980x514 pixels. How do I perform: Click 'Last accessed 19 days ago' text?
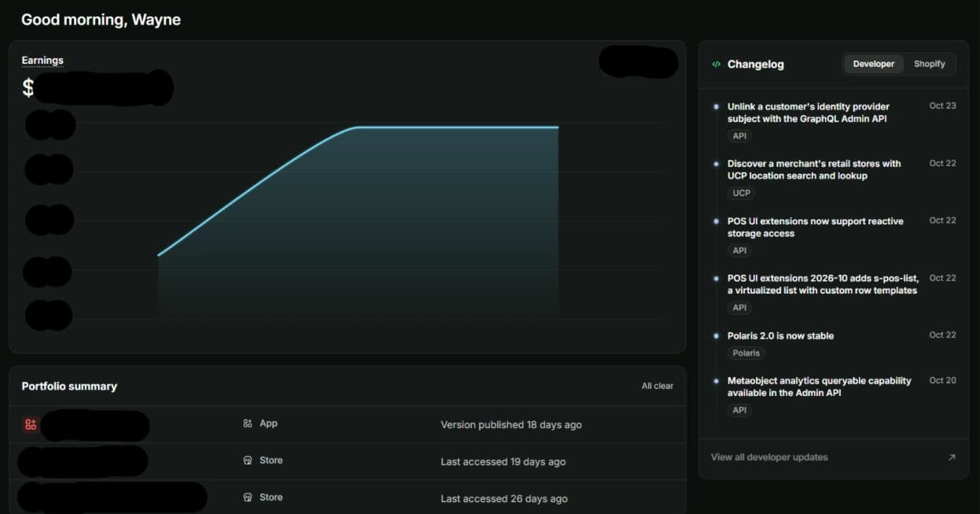pos(503,462)
